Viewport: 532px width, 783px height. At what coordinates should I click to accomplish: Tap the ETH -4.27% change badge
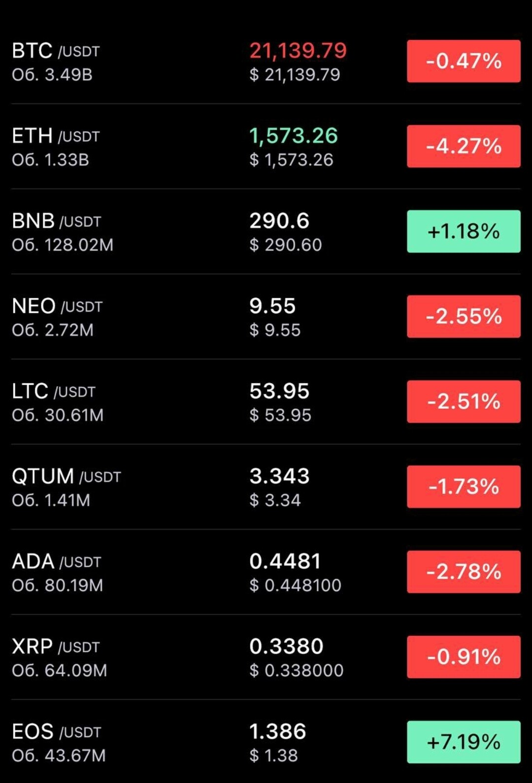[464, 146]
